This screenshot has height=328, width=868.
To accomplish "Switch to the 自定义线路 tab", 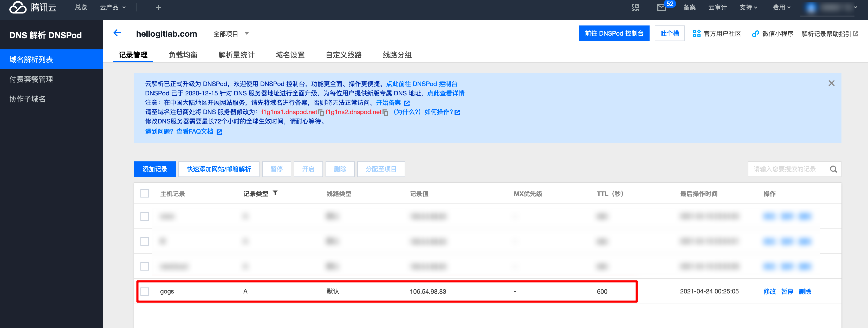I will pyautogui.click(x=344, y=55).
